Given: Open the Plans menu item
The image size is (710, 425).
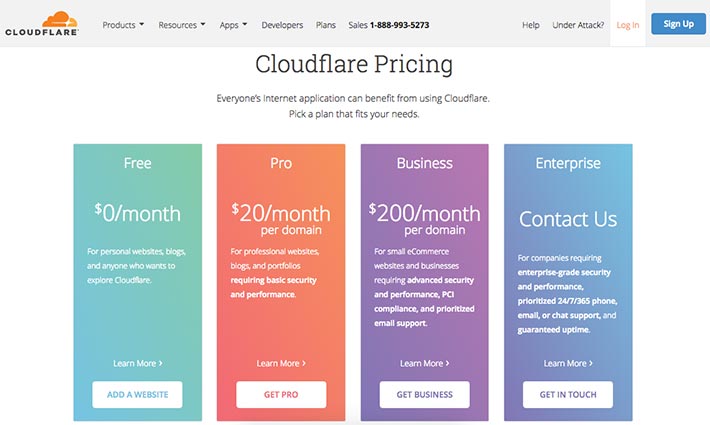Looking at the screenshot, I should (x=326, y=25).
